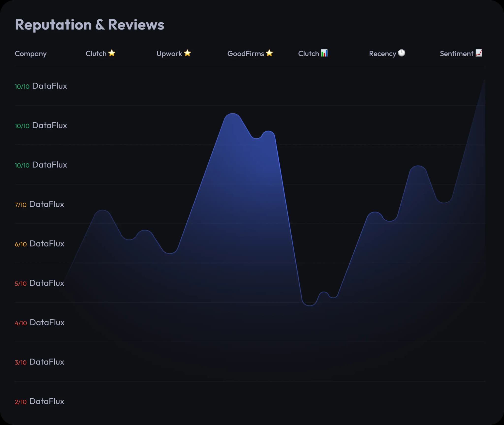Click the highest peak of area chart

[x=232, y=114]
